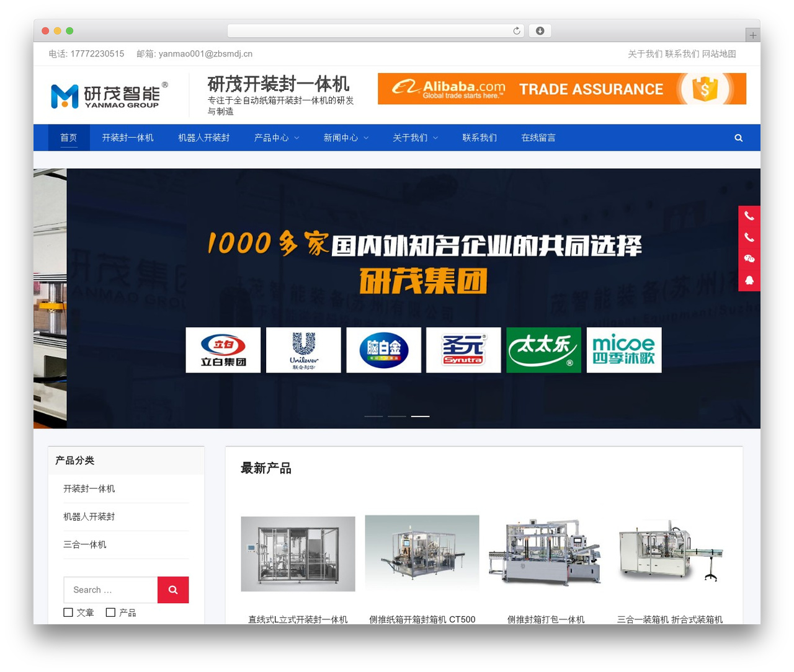
Task: Open the 侧推纸箱开箱封箱机 CT500 product image
Action: (422, 554)
